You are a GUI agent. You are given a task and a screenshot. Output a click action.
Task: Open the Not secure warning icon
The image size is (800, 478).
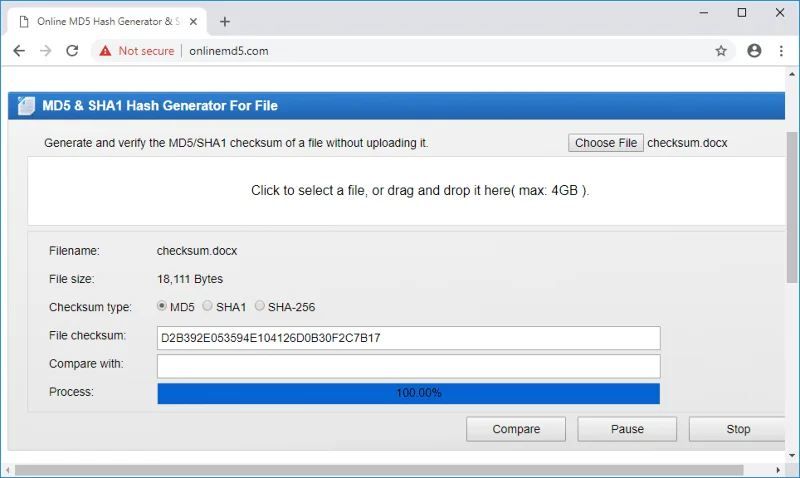[105, 51]
